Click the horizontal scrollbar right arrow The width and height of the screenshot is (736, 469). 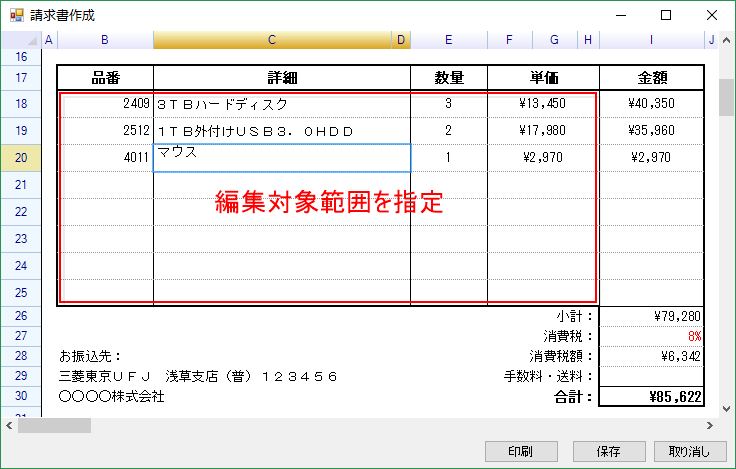709,425
